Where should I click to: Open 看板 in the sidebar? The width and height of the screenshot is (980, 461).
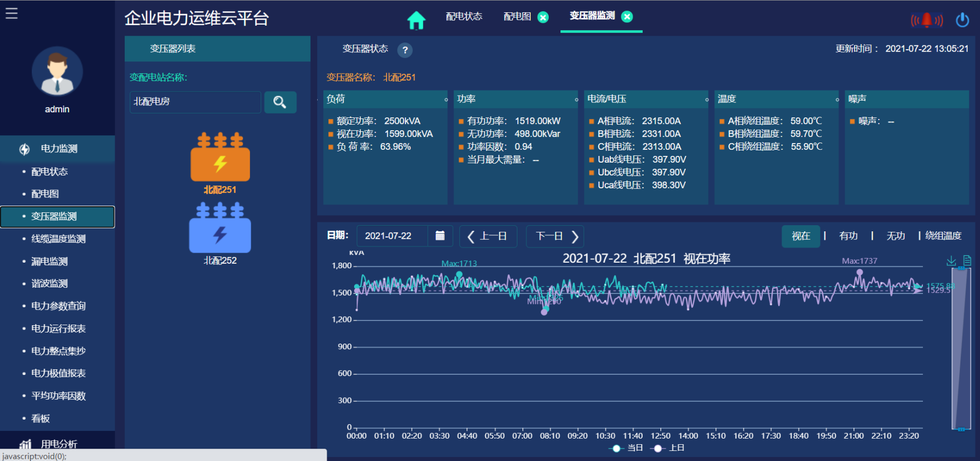[x=40, y=419]
